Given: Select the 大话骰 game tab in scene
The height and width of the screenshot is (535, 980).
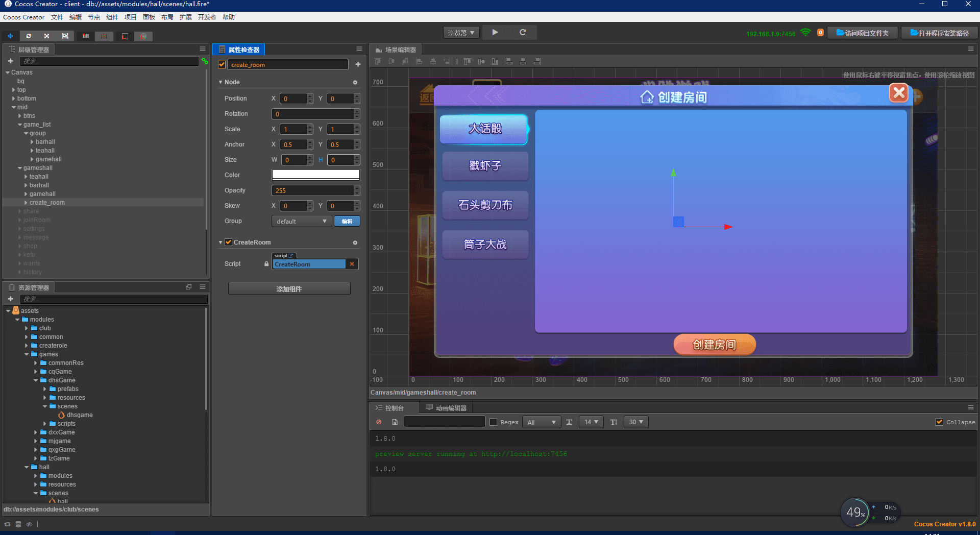Looking at the screenshot, I should [484, 129].
